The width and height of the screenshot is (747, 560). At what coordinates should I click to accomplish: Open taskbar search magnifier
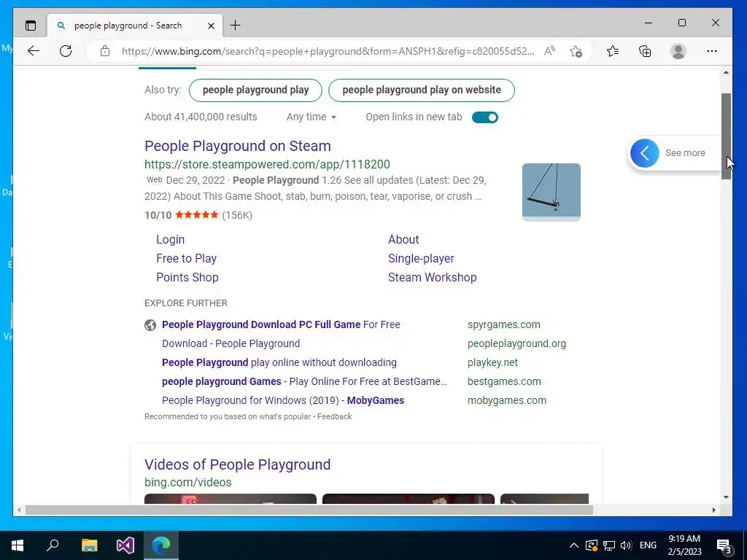[53, 545]
